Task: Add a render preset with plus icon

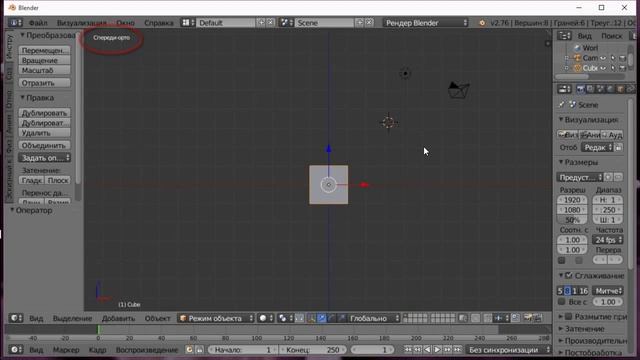Action: (x=608, y=178)
